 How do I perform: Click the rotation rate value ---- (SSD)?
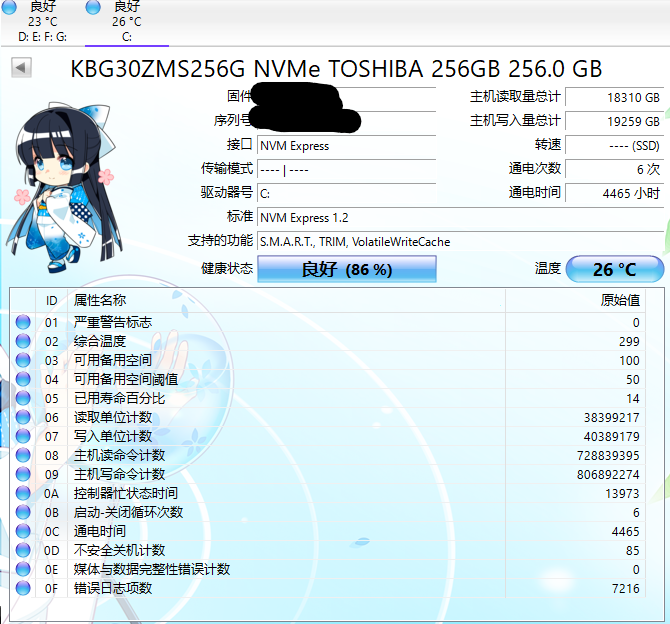tap(614, 146)
